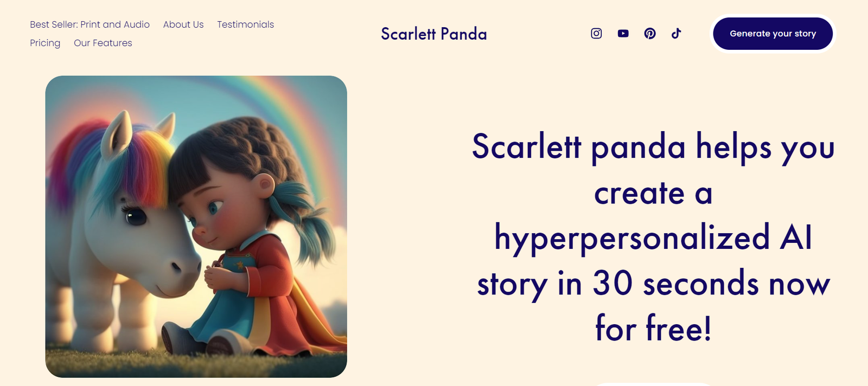Navigate to Our Features

tap(103, 43)
